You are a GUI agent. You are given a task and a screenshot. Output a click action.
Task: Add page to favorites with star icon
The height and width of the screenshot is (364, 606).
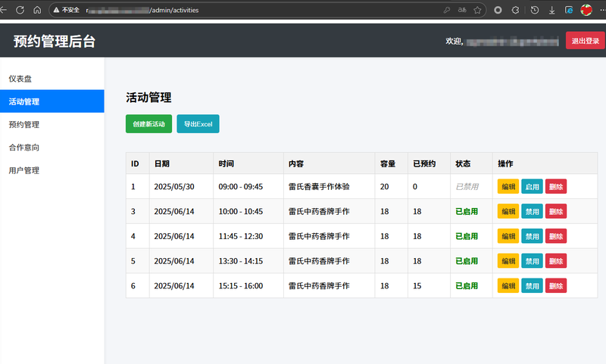477,11
